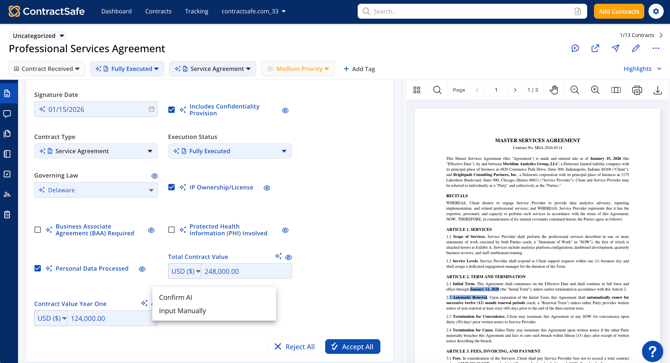The width and height of the screenshot is (670, 363).
Task: Open the more options ellipsis menu
Action: [656, 48]
